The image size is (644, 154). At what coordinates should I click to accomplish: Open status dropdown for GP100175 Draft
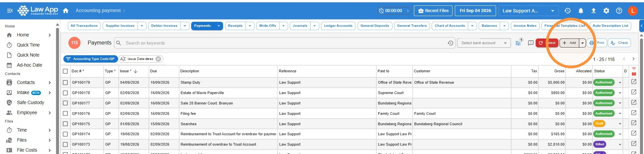tap(620, 124)
